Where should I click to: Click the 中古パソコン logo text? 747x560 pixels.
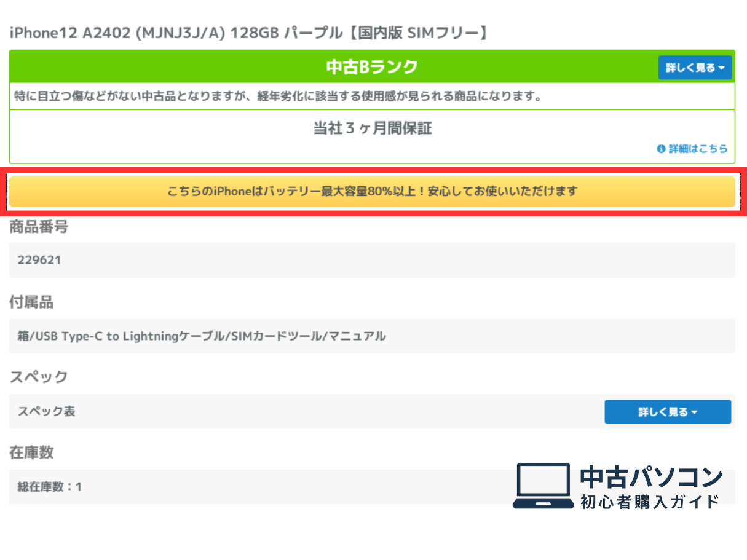tap(652, 477)
